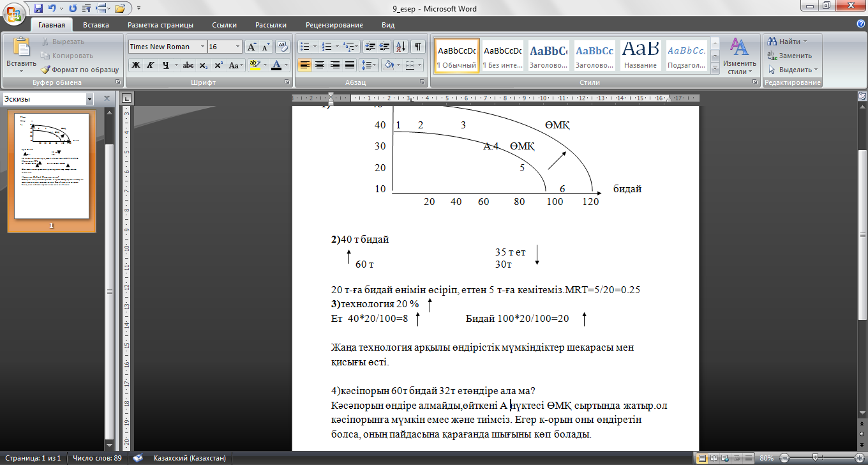Screen dimensions: 868x465
Task: Open the Разметка страницы tab
Action: 160,25
